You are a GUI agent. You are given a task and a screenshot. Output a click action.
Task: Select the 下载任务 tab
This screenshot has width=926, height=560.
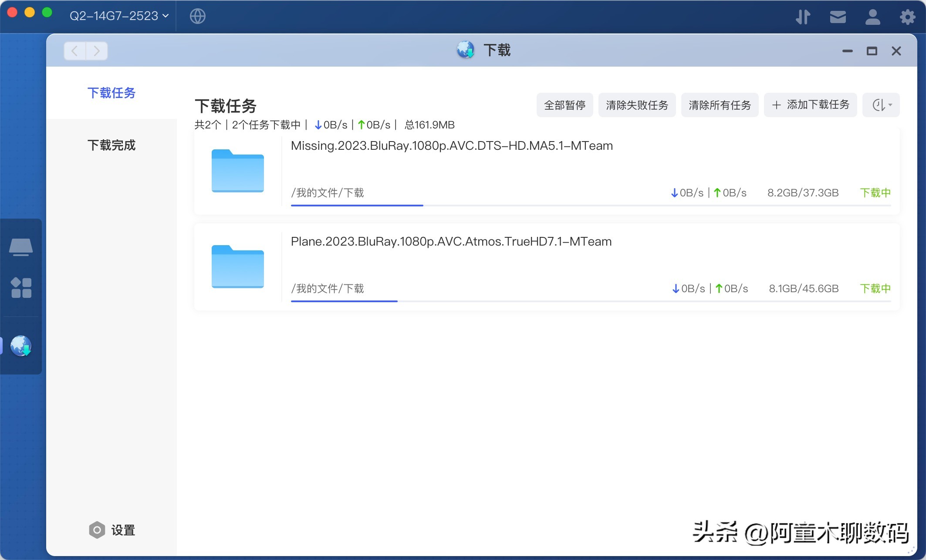(x=112, y=93)
